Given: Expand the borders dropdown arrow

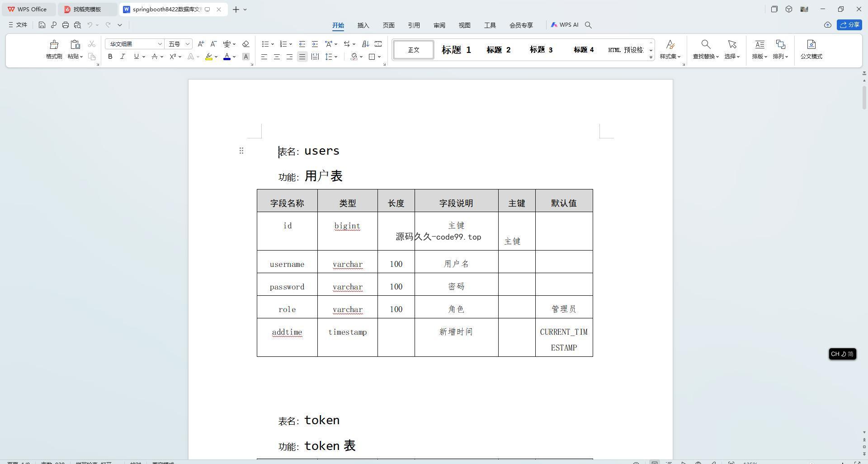Looking at the screenshot, I should click(x=379, y=57).
